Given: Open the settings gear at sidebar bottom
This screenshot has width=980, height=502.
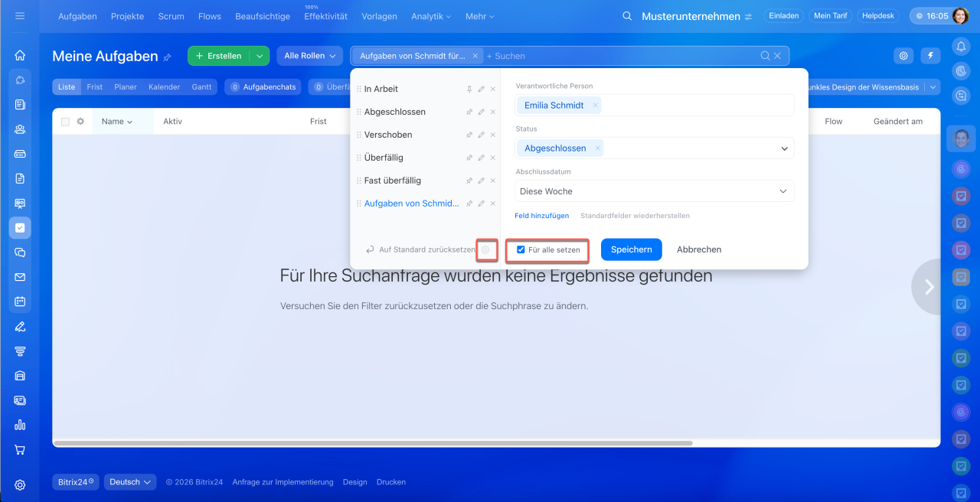Looking at the screenshot, I should tap(20, 484).
